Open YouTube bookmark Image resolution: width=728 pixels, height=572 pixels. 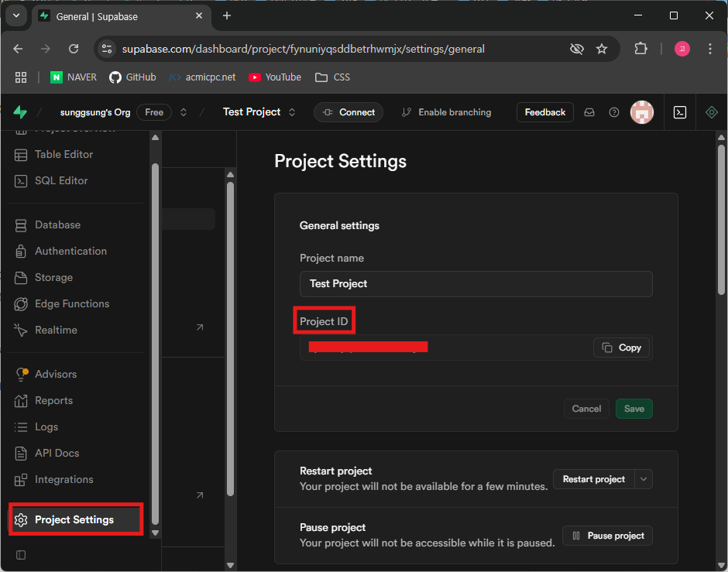pos(275,77)
